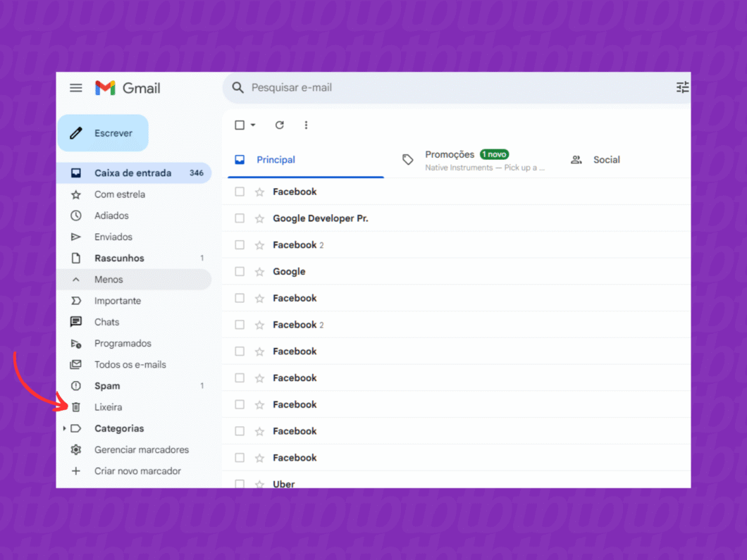Click the Gmail logo
The height and width of the screenshot is (560, 747).
point(128,88)
